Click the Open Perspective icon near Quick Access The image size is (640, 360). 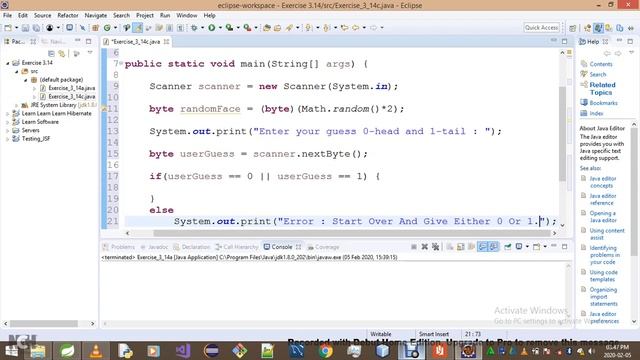pyautogui.click(x=573, y=28)
